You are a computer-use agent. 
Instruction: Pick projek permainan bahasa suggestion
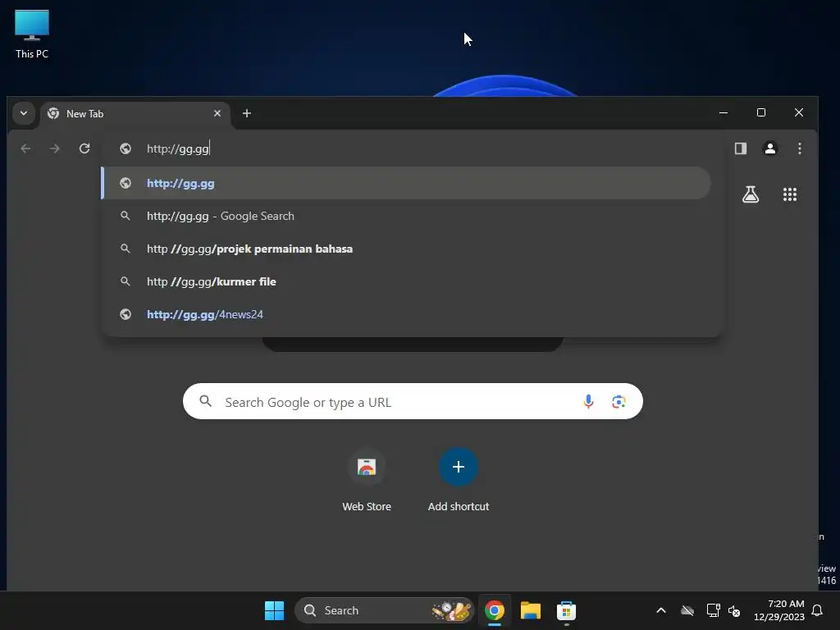click(406, 249)
